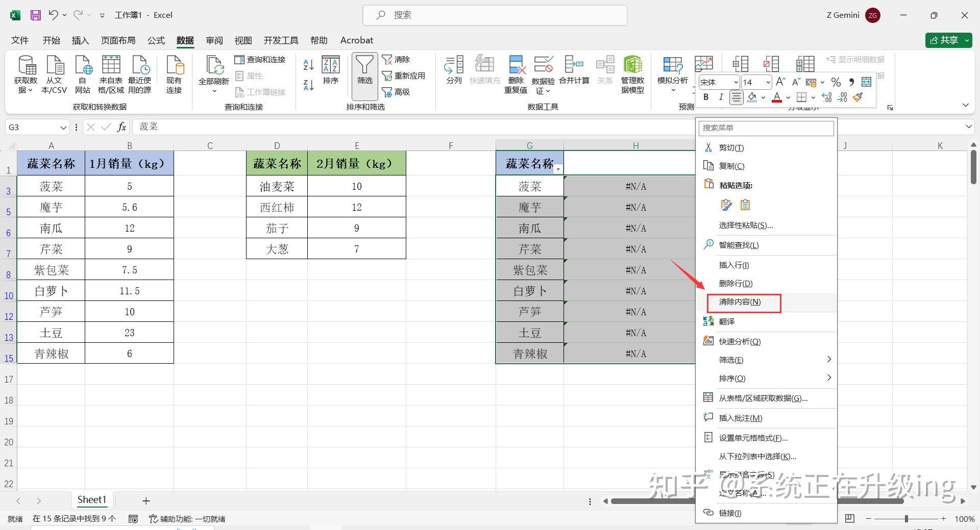
Task: Open the 视图 ribbon tab
Action: pos(243,40)
